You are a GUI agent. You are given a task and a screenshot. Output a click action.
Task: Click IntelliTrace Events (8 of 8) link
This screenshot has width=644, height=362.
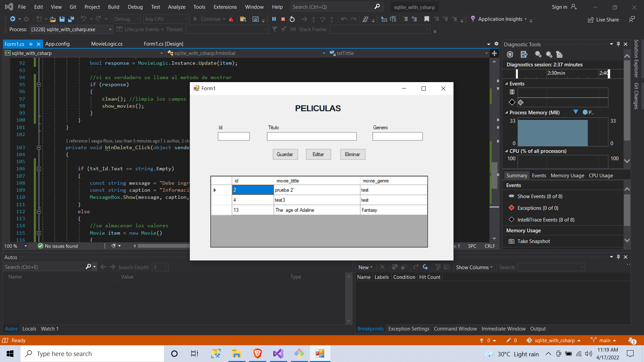pos(546,220)
